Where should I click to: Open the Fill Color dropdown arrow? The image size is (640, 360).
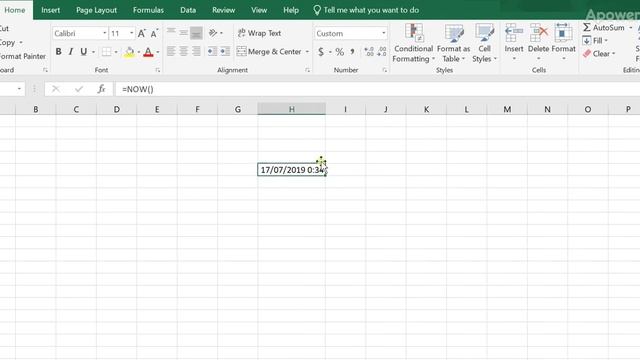[139, 52]
